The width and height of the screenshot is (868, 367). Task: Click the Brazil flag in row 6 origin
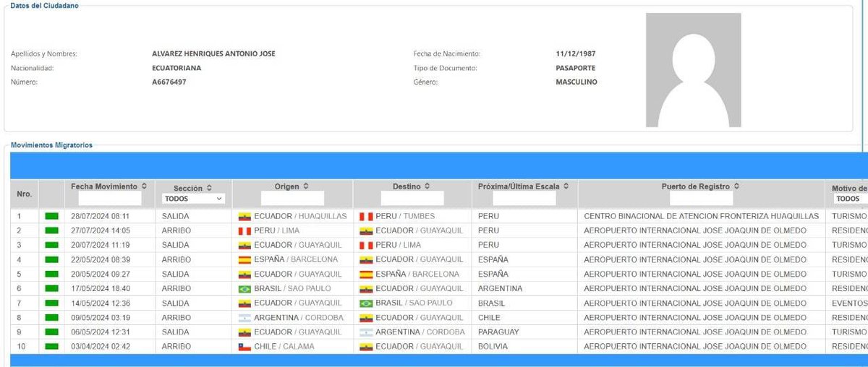[244, 288]
